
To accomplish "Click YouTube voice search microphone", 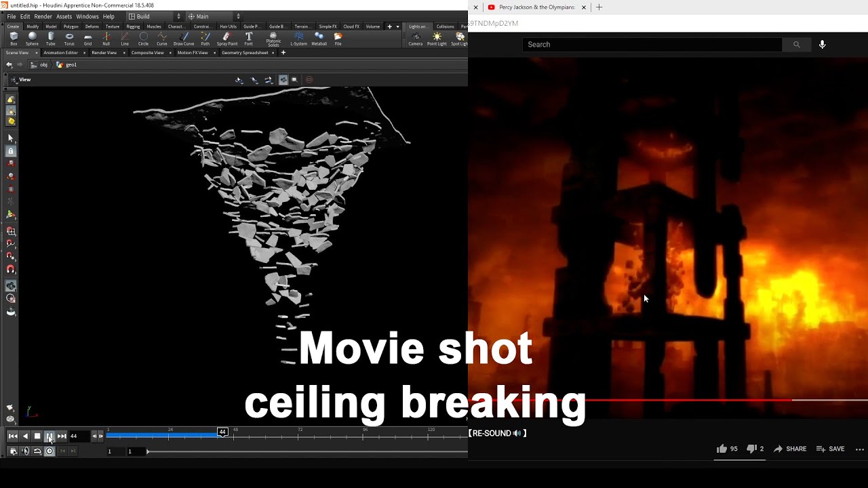I will pyautogui.click(x=822, y=44).
